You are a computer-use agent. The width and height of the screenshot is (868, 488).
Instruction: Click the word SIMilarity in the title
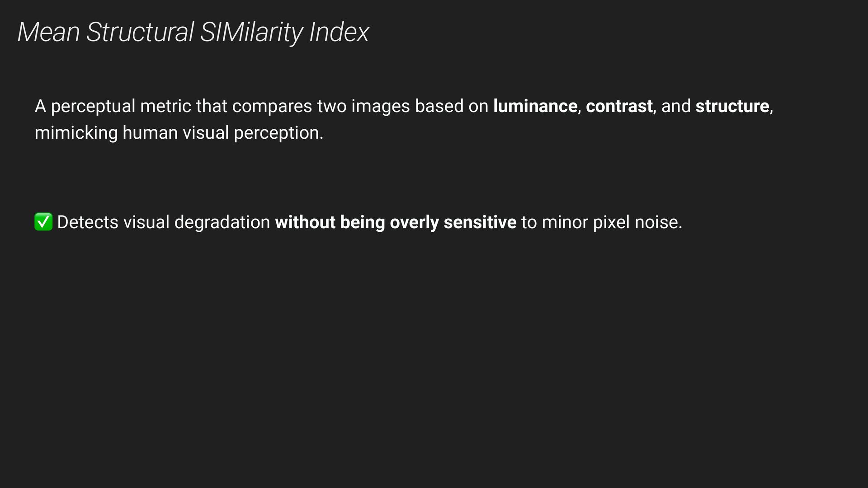(x=251, y=33)
